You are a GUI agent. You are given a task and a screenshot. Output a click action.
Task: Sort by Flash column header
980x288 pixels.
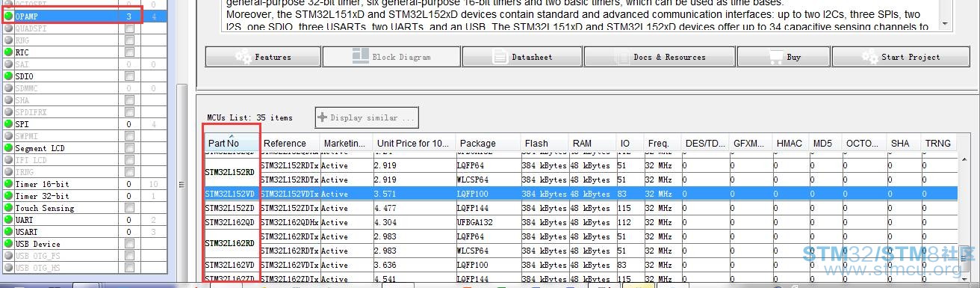pyautogui.click(x=545, y=143)
